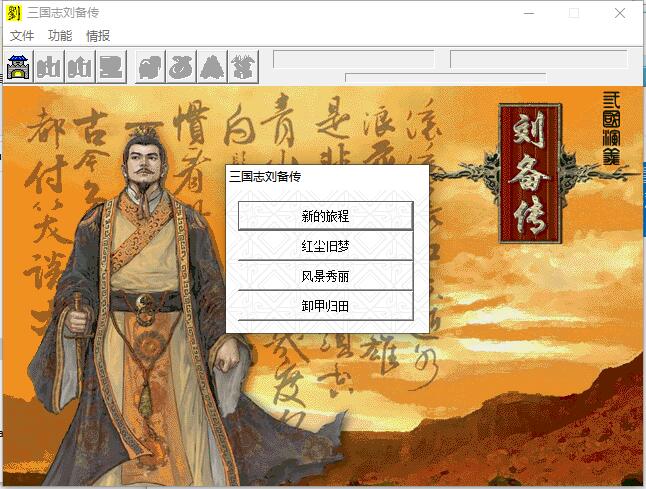
Task: Choose the 风景秀丽 button
Action: coord(325,276)
